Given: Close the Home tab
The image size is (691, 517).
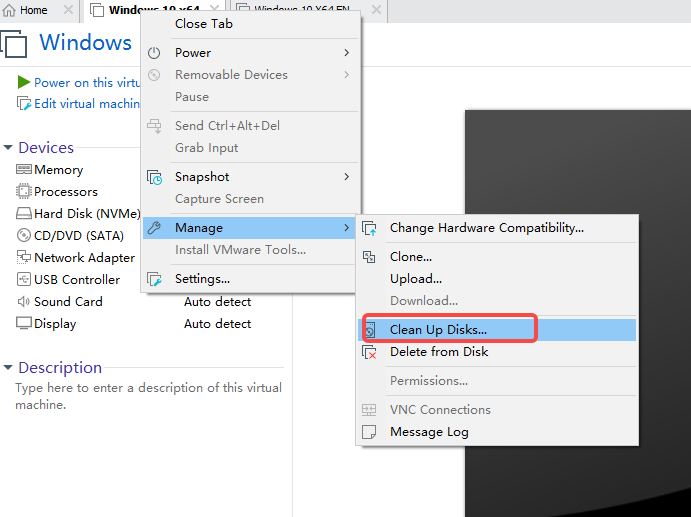Looking at the screenshot, I should click(x=68, y=10).
